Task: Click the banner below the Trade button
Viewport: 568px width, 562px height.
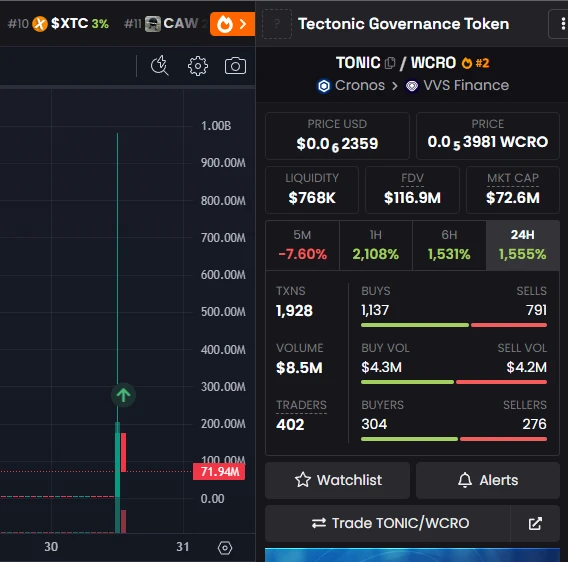Action: [412, 555]
